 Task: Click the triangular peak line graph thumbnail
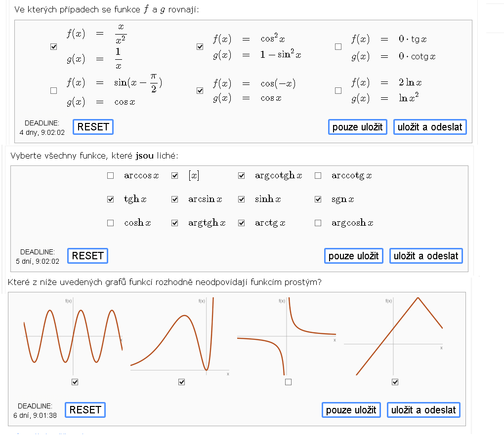[x=394, y=336]
